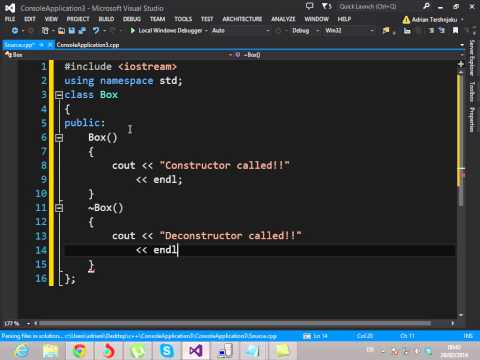
Task: Open Internet Explorer from the taskbar
Action: coord(22,351)
